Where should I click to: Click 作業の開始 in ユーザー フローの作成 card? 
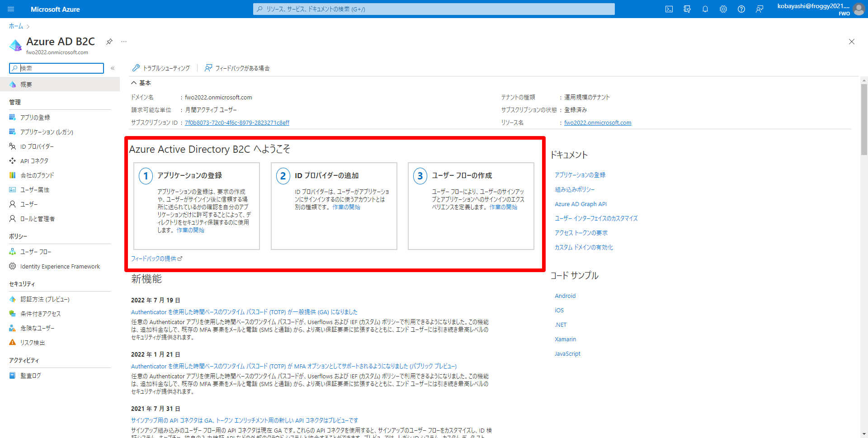tap(503, 207)
